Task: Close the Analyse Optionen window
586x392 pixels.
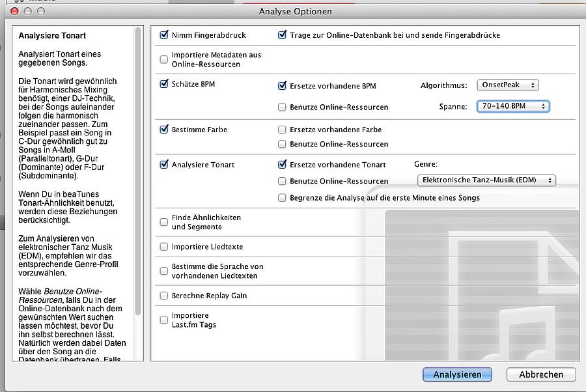Action: (15, 11)
